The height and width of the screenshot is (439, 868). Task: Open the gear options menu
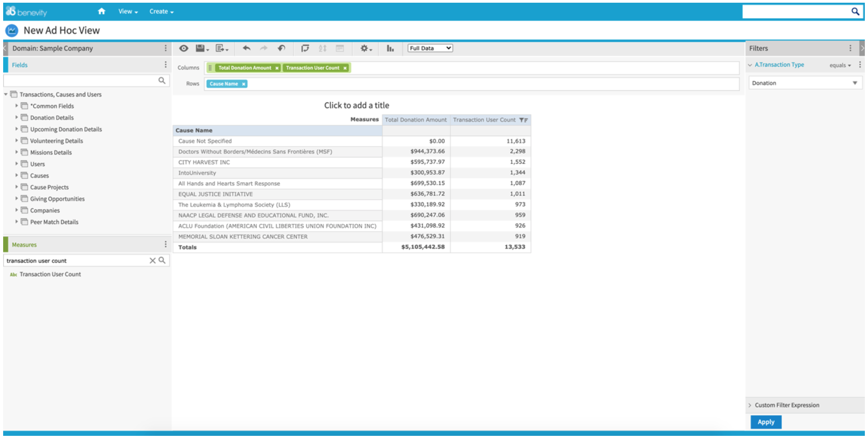coord(366,48)
